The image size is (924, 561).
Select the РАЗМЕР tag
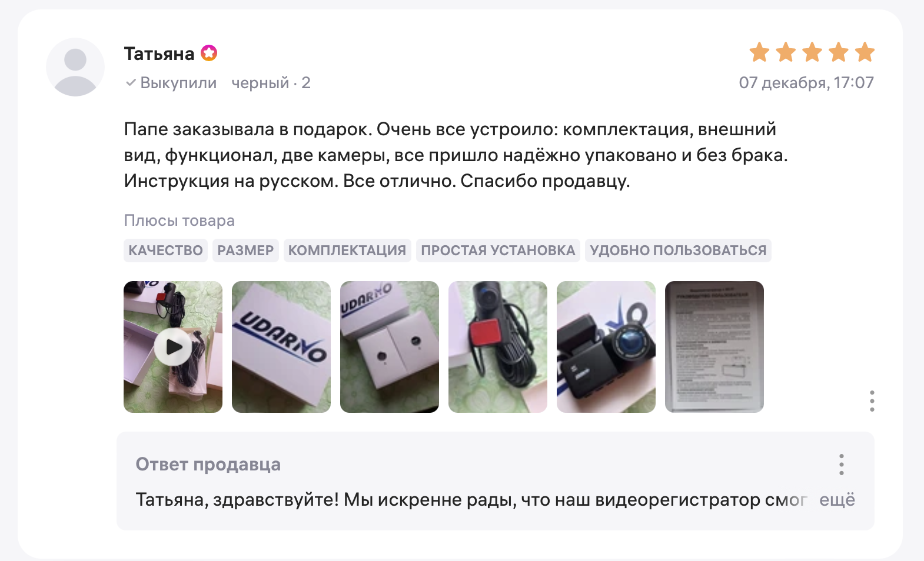pyautogui.click(x=245, y=251)
